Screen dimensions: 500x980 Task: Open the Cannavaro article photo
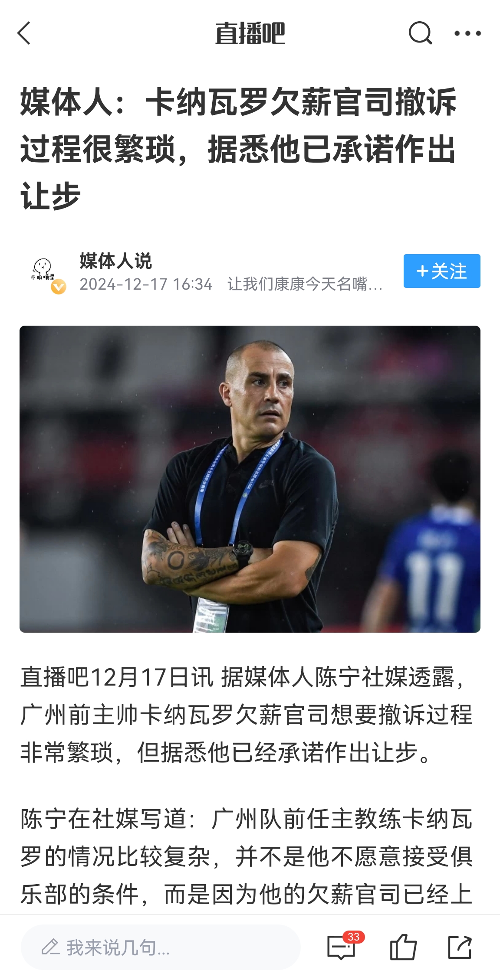[x=250, y=479]
